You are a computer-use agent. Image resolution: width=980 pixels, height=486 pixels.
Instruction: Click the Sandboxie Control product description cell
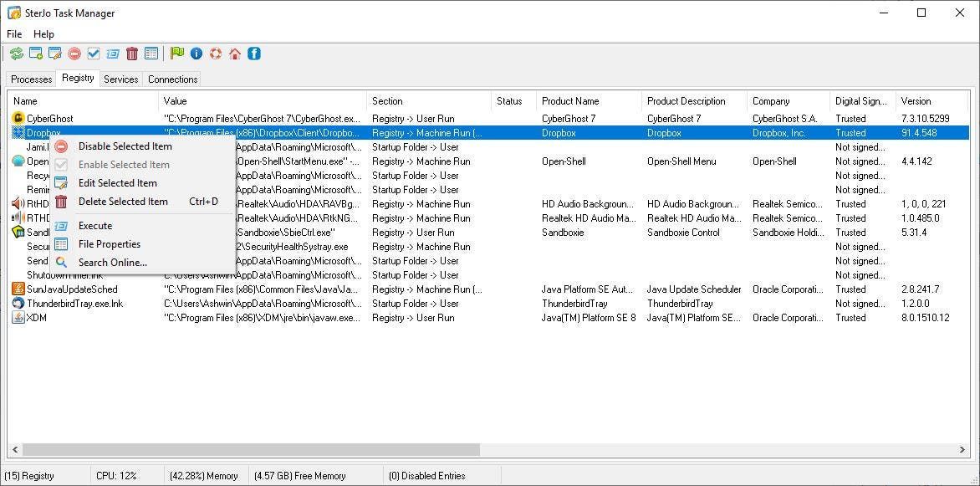click(x=683, y=232)
